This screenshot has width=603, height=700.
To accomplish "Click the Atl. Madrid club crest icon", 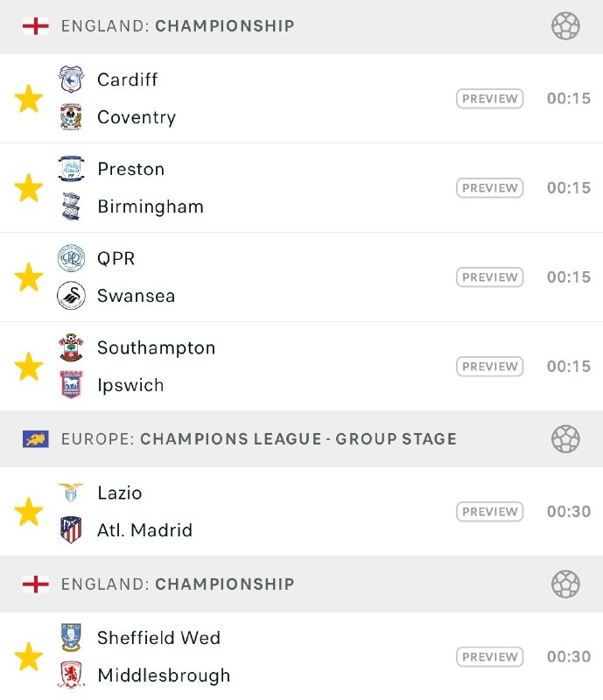I will 71,530.
